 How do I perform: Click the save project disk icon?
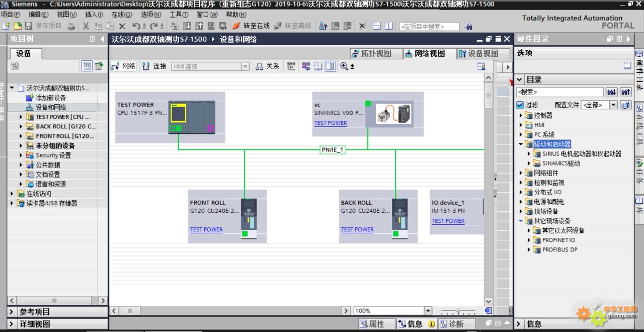coord(28,26)
